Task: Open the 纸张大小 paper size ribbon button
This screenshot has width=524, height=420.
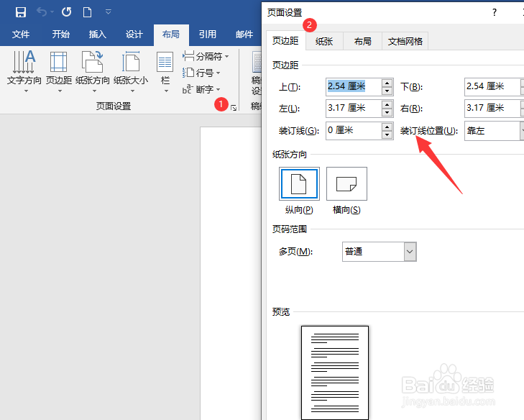Action: click(x=131, y=71)
